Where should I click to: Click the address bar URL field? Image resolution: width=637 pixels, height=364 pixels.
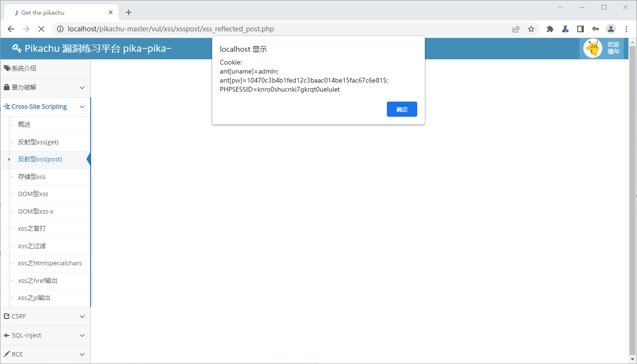(285, 29)
